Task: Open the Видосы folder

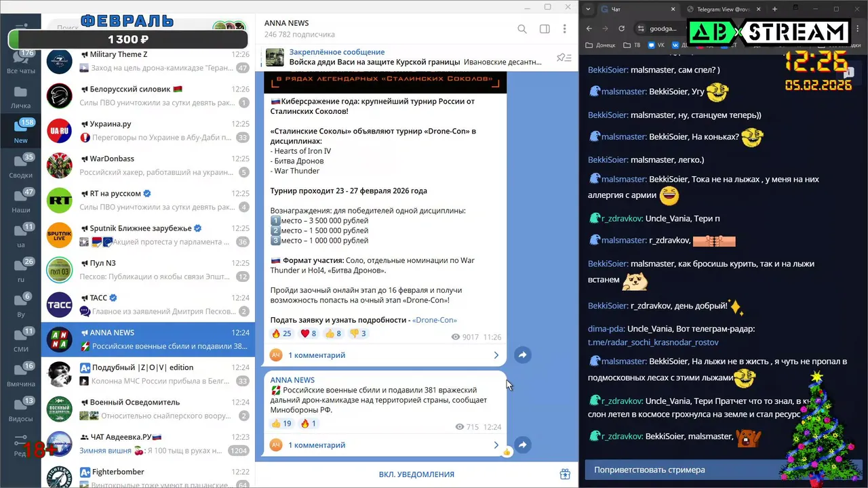Action: (x=21, y=411)
